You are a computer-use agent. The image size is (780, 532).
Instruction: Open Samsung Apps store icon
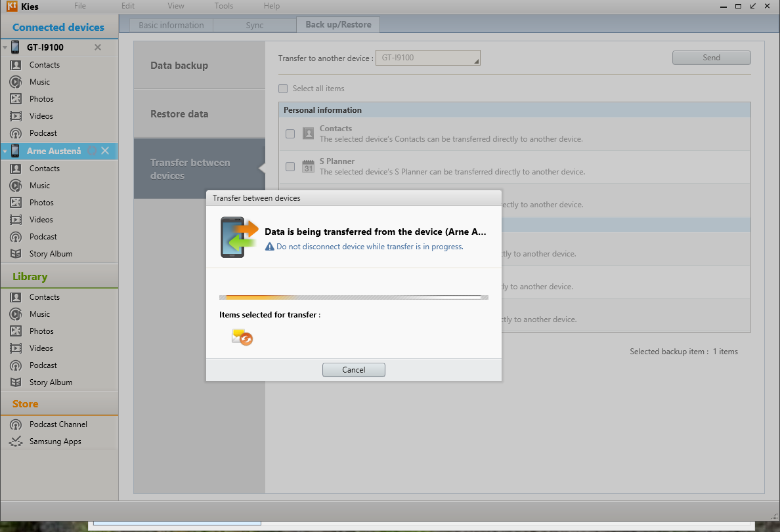point(16,441)
